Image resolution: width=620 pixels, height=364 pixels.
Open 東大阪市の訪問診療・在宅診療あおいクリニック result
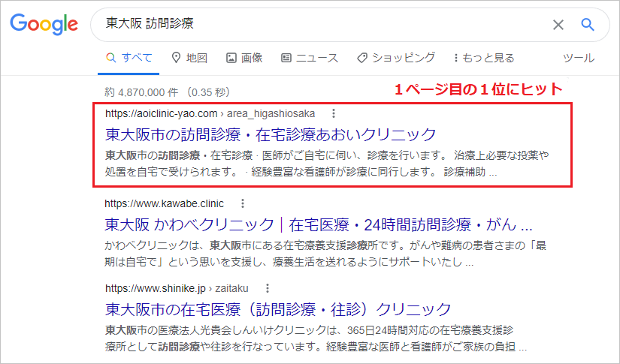pos(271,134)
